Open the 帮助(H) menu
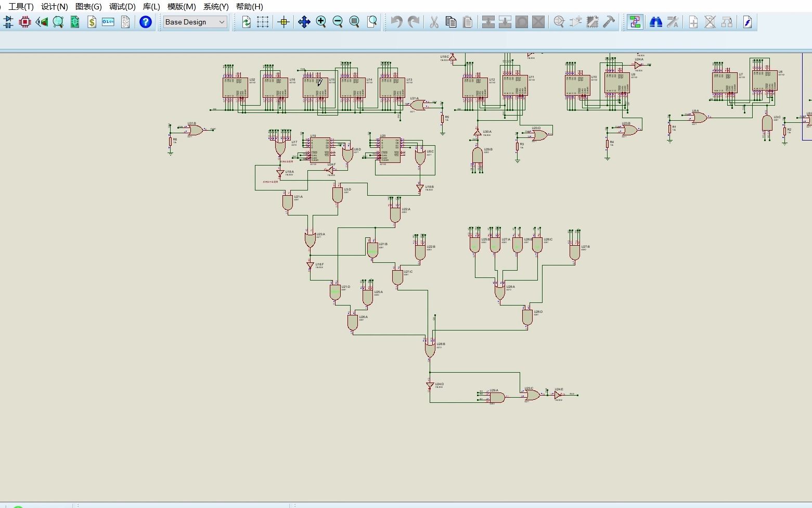Viewport: 812px width, 508px height. [250, 7]
